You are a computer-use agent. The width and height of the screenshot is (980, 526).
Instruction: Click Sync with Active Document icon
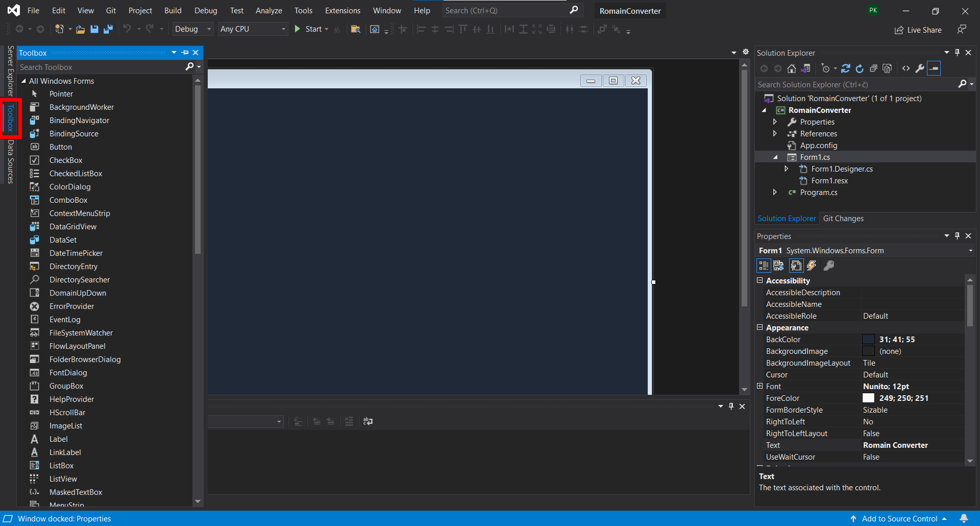(846, 68)
